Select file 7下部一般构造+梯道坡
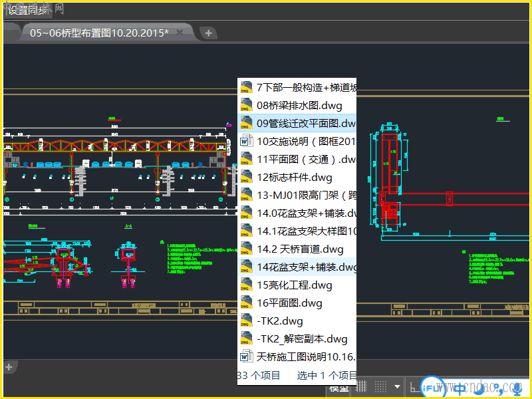This screenshot has width=532, height=399. click(x=297, y=88)
